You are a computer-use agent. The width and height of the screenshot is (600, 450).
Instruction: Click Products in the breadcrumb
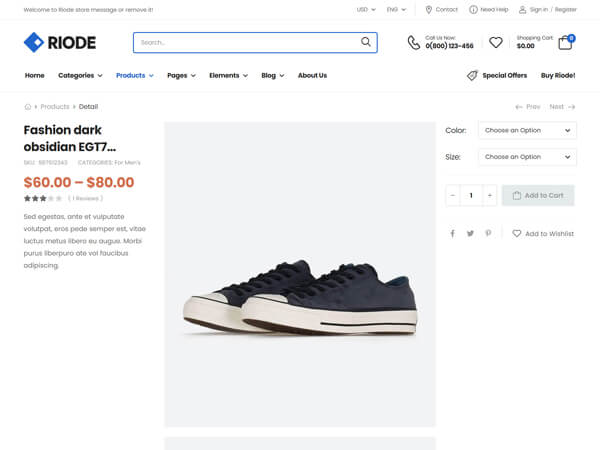pyautogui.click(x=55, y=107)
